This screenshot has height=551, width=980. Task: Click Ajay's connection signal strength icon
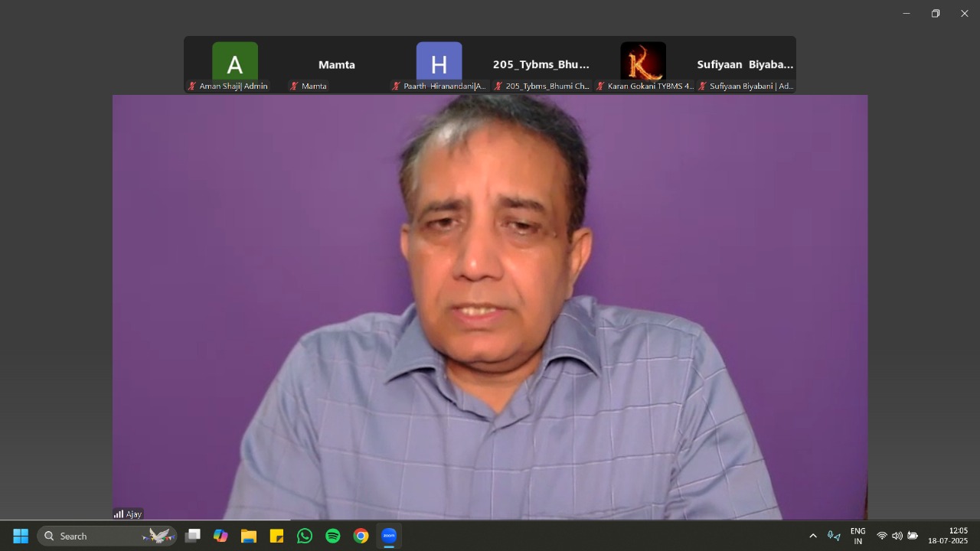click(119, 514)
